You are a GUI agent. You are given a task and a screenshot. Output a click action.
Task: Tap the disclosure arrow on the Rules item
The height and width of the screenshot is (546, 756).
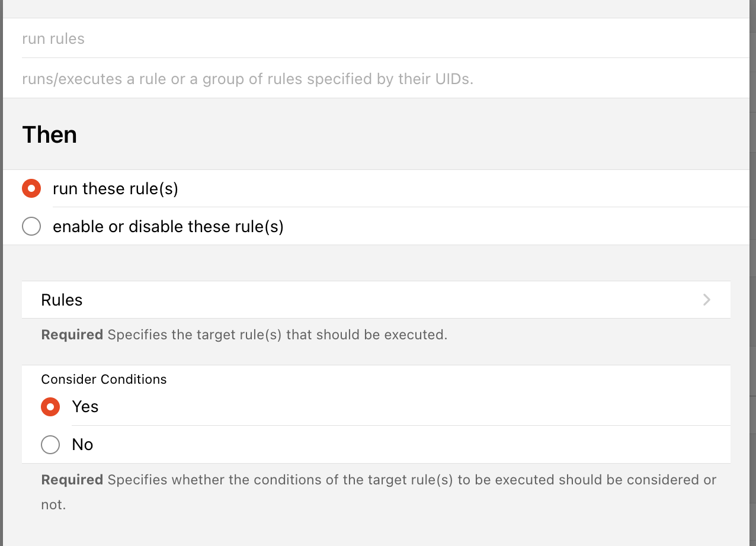pyautogui.click(x=706, y=300)
